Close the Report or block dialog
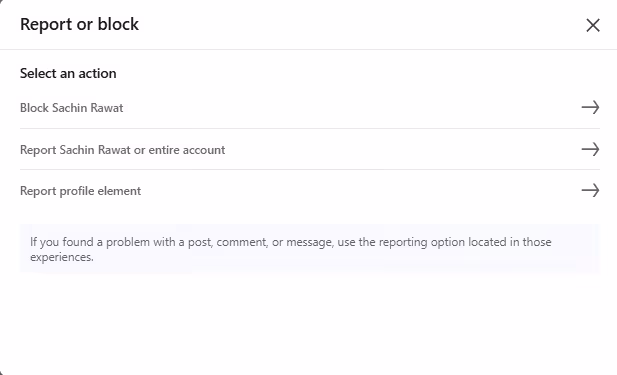The width and height of the screenshot is (617, 375). [593, 25]
